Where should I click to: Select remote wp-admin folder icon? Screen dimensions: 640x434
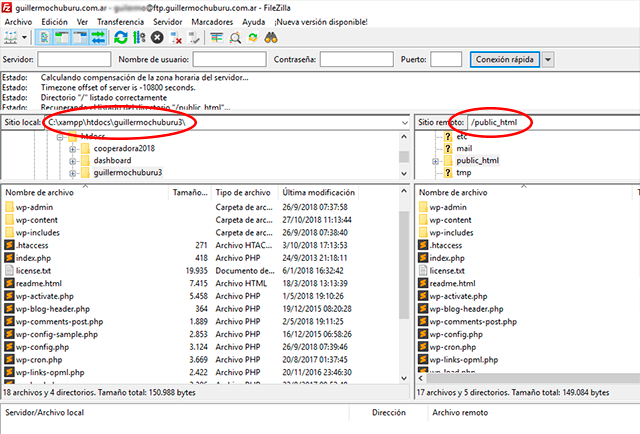423,207
